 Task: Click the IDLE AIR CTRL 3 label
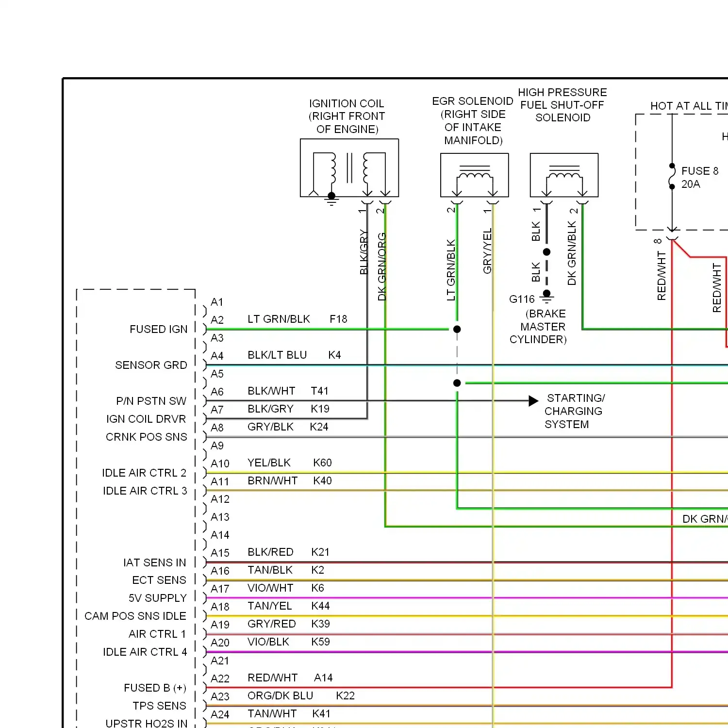(x=145, y=491)
